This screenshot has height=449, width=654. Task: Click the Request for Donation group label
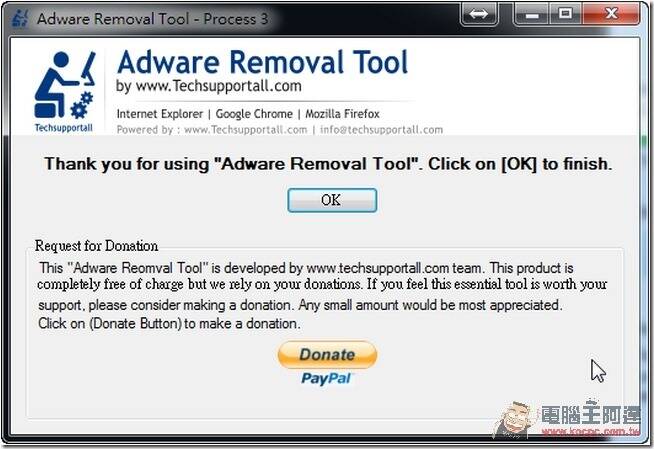[96, 246]
